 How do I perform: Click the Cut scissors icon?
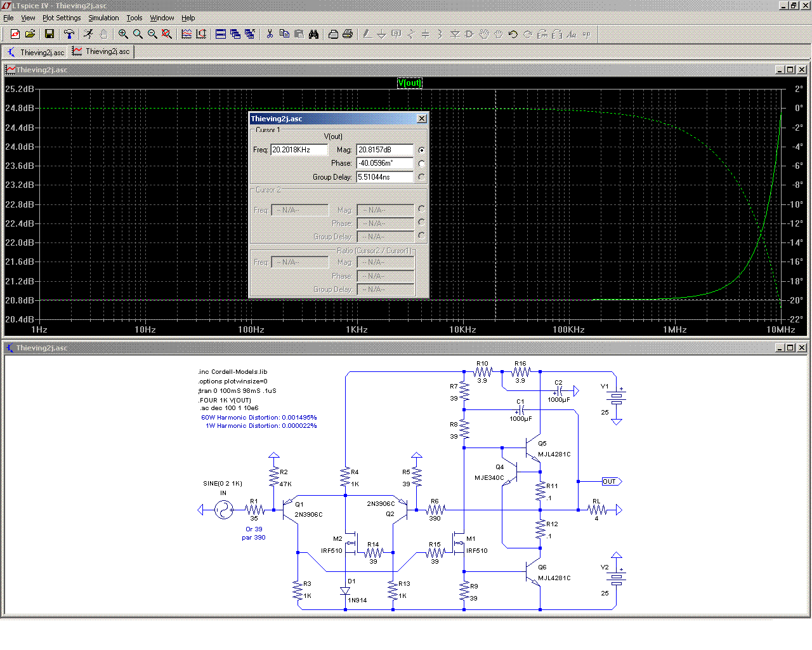tap(270, 34)
